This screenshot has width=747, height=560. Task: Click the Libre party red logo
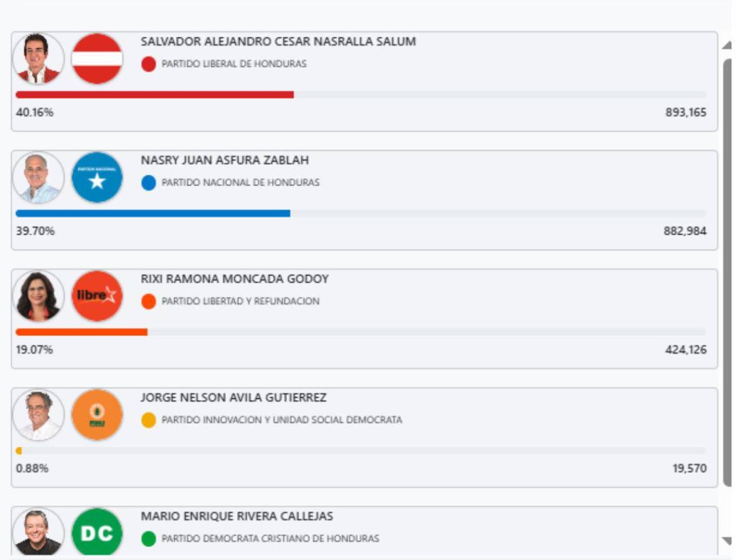97,296
